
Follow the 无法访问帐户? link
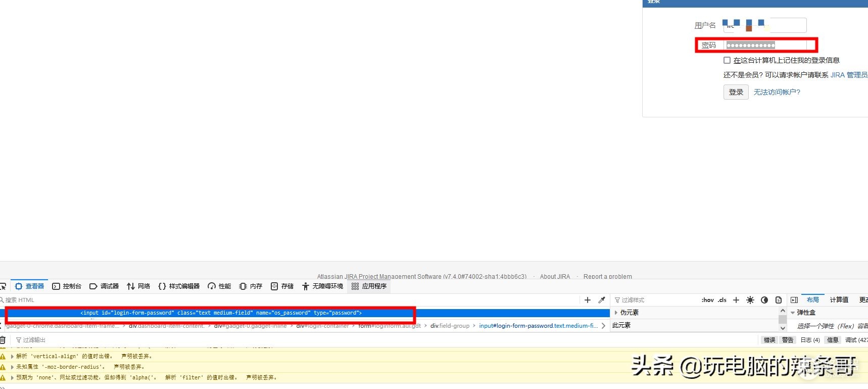coord(777,92)
